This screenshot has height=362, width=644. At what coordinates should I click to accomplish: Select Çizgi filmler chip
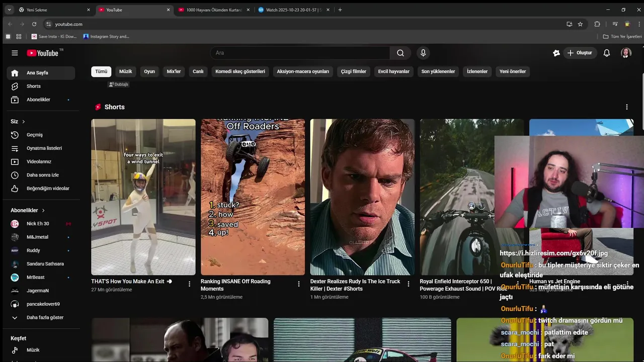coord(354,71)
